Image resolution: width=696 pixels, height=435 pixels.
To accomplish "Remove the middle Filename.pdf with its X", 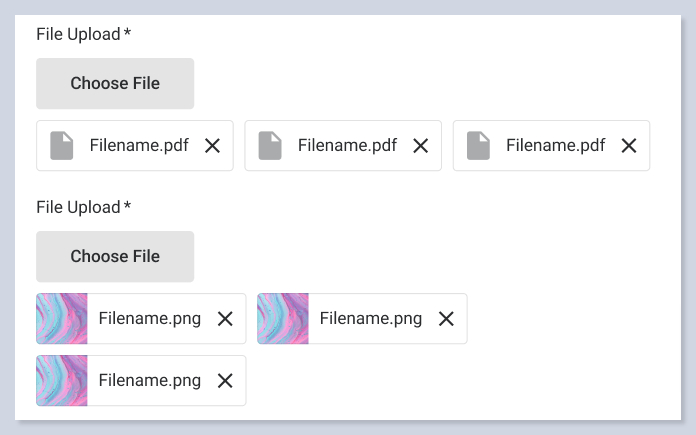I will [420, 146].
